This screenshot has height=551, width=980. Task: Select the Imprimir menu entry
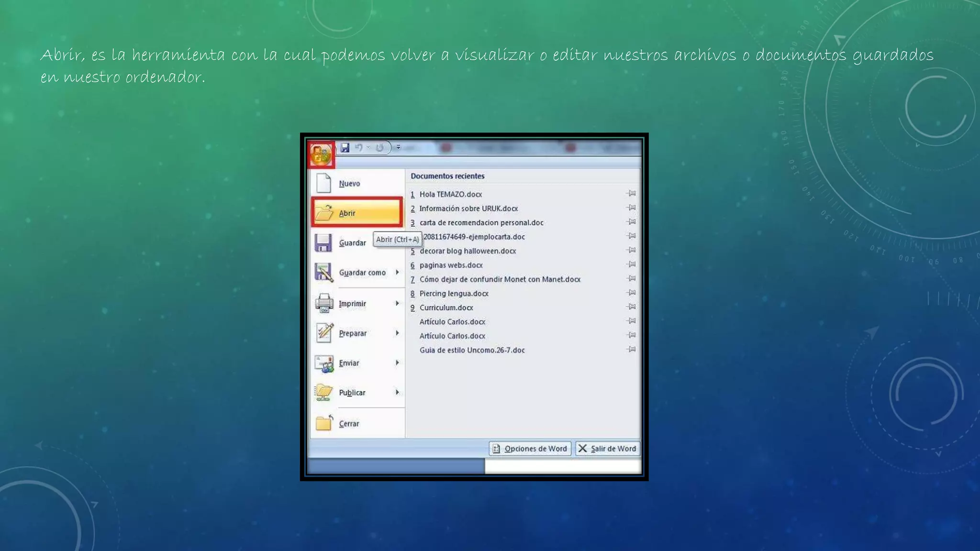click(357, 304)
